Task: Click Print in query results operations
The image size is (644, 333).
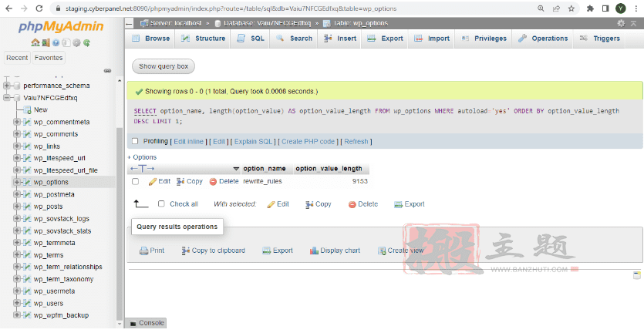Action: [x=152, y=251]
